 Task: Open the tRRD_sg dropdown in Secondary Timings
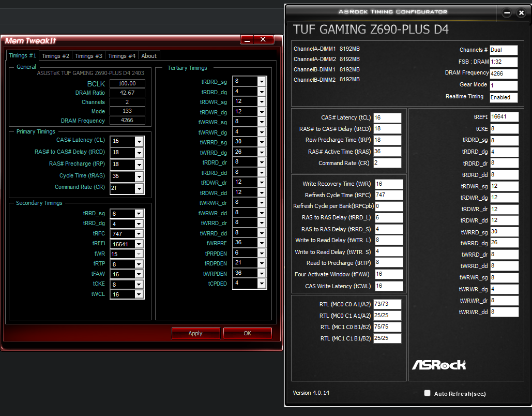pos(139,214)
